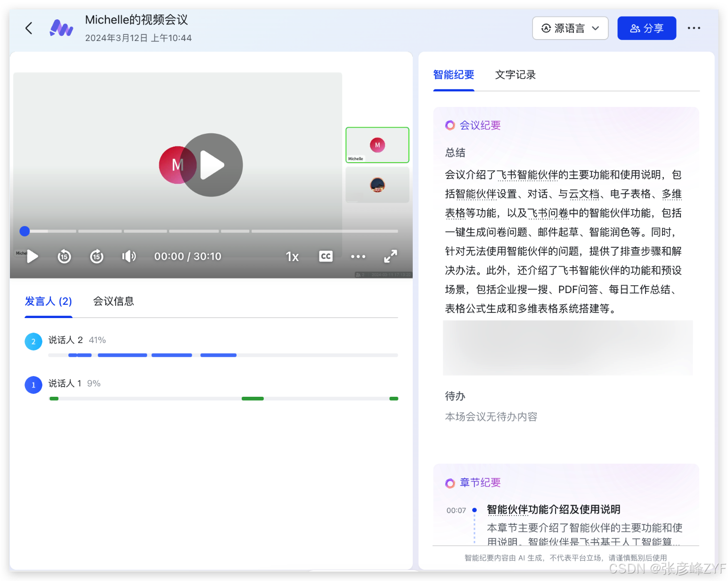
Task: Click the 说话人 1 speaking timeline bar
Action: tap(223, 399)
